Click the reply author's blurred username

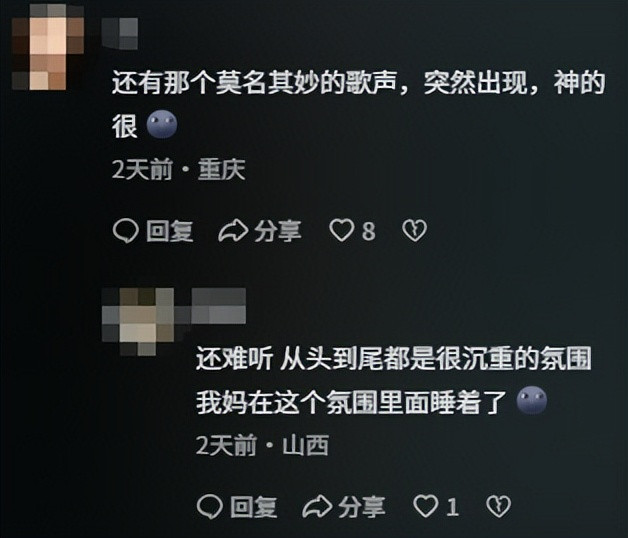219,306
